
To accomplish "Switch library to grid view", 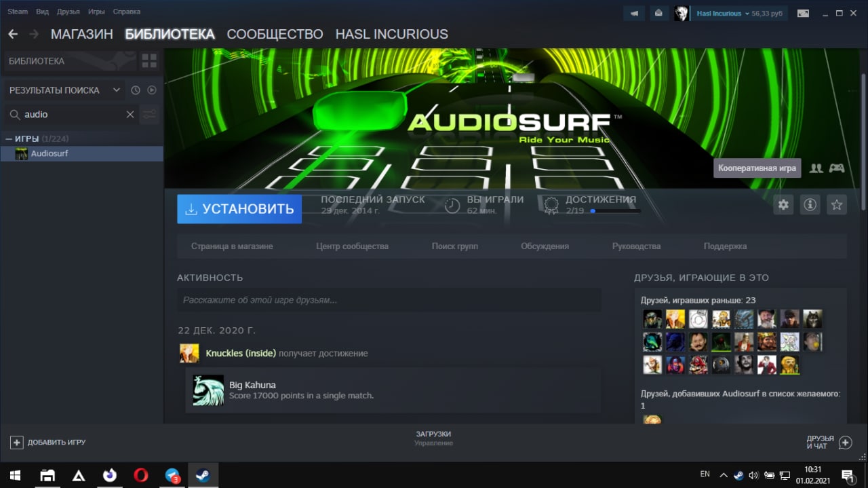I will [149, 61].
